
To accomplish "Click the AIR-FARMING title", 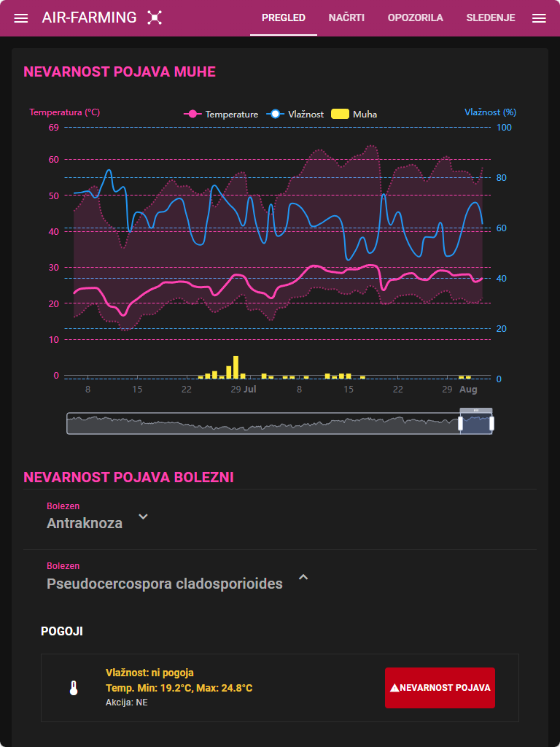I will [x=89, y=18].
